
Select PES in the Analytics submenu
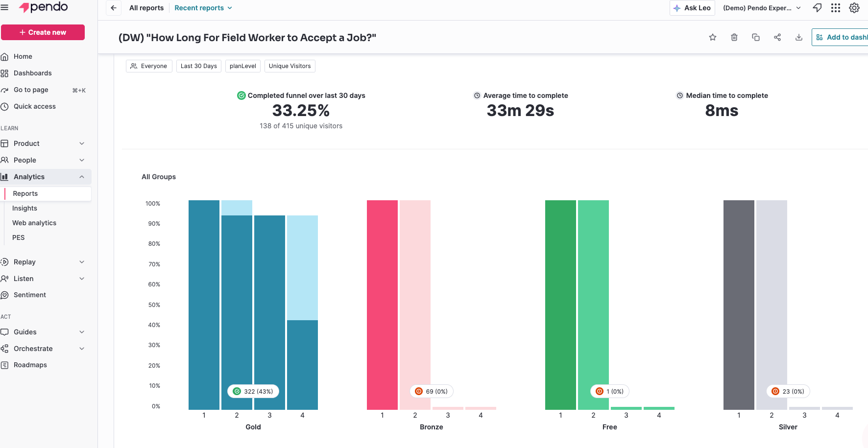coord(19,238)
